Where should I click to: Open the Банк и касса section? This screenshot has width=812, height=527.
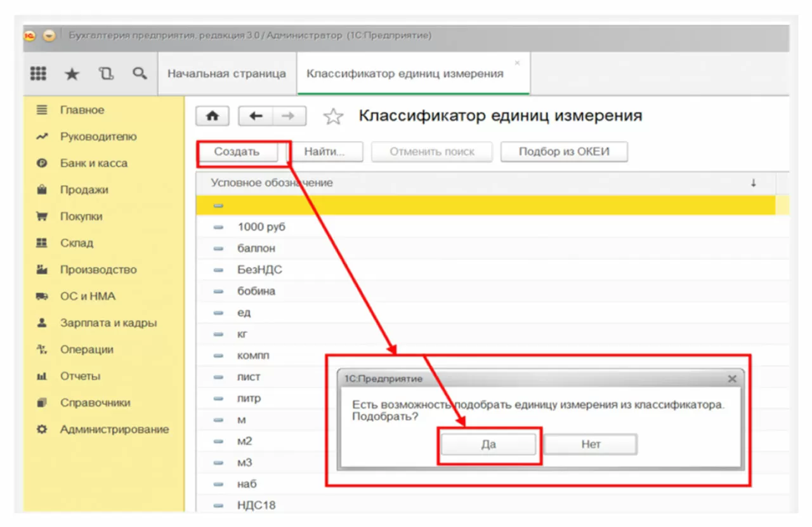pos(94,163)
